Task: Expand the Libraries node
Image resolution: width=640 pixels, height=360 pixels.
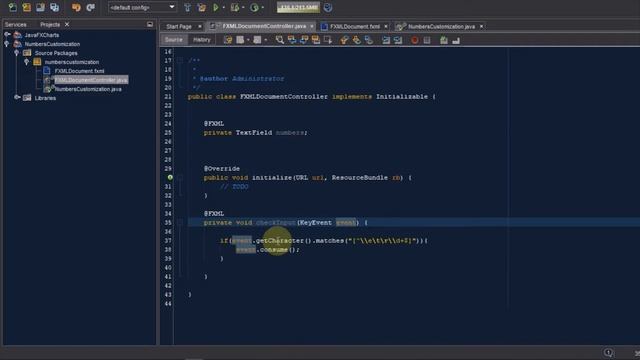Action: pyautogui.click(x=17, y=98)
